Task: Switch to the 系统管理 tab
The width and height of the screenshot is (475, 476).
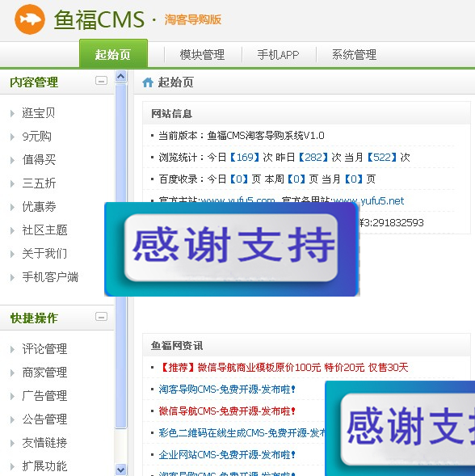Action: [354, 55]
